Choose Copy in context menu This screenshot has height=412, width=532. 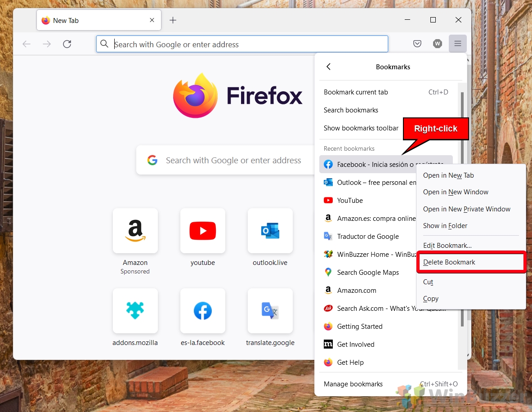point(471,298)
